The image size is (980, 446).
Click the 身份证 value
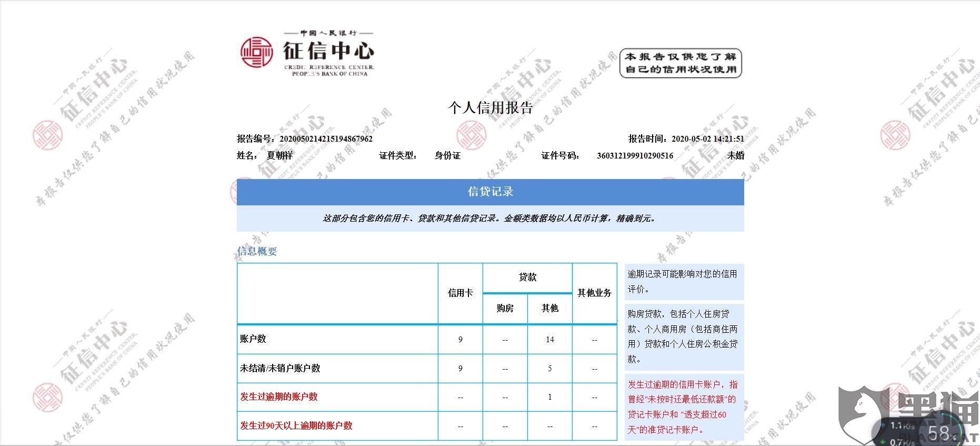pyautogui.click(x=447, y=155)
